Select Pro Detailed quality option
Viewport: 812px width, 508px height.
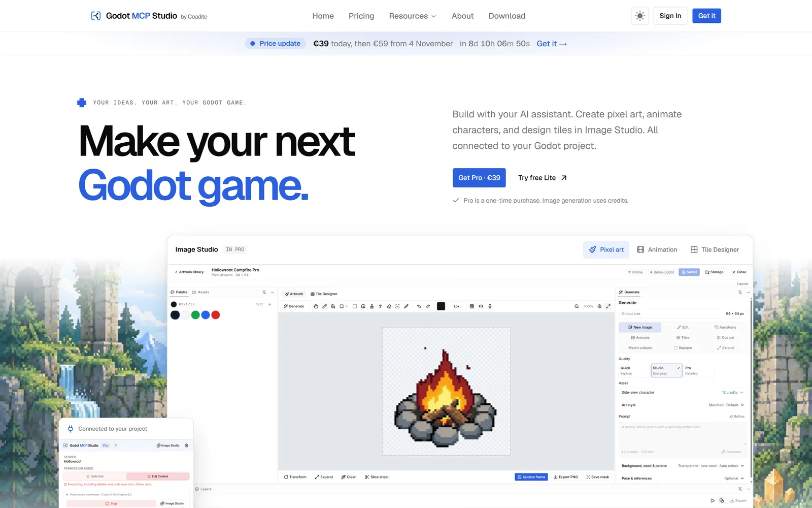[x=698, y=370]
